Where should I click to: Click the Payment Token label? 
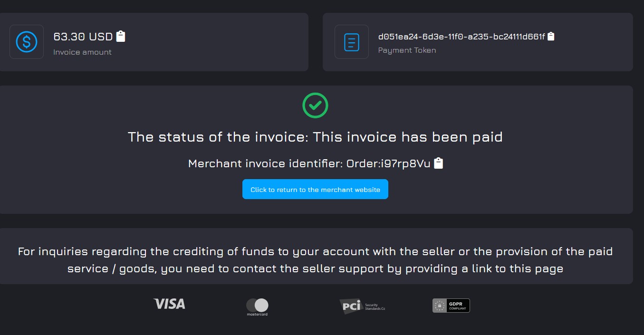(x=407, y=50)
